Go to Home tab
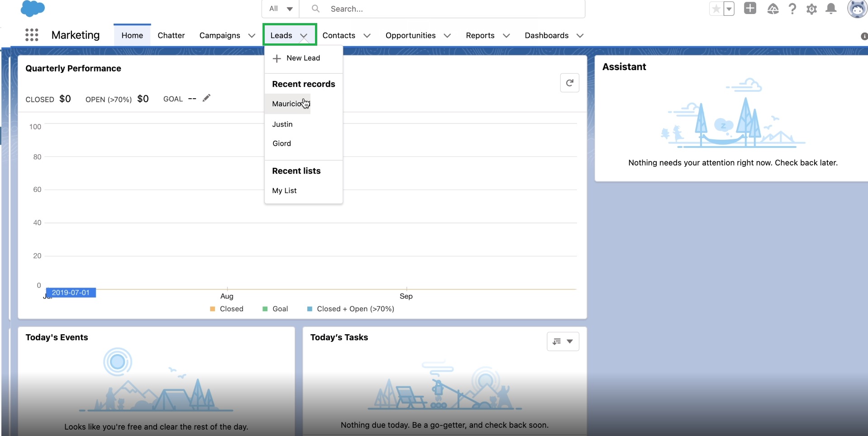The image size is (868, 436). 132,35
